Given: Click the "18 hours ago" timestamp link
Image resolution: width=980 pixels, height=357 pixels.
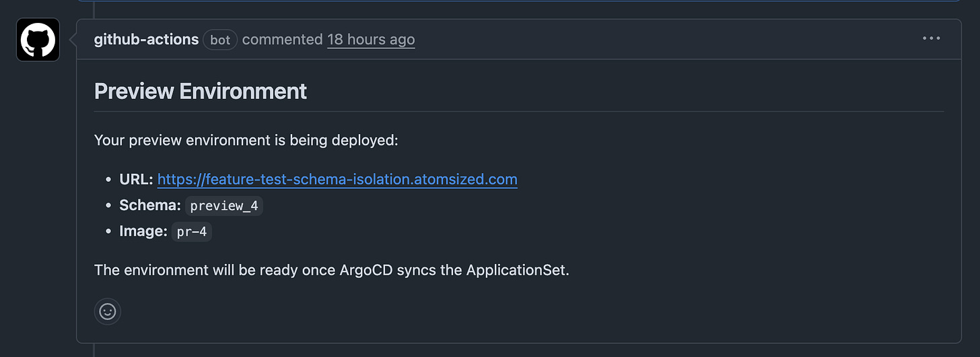Looking at the screenshot, I should point(371,40).
